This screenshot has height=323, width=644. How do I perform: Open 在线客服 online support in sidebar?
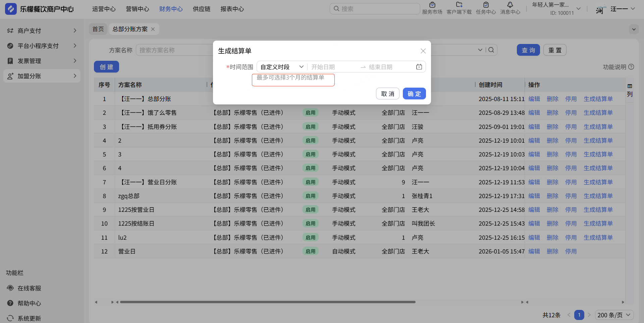click(x=29, y=288)
